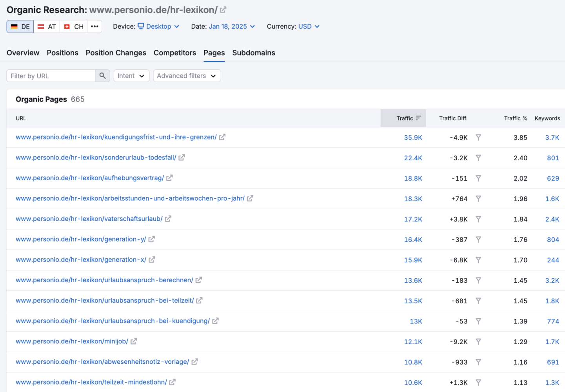Image resolution: width=565 pixels, height=392 pixels.
Task: Click the search magnifier button in URL filter
Action: 102,76
